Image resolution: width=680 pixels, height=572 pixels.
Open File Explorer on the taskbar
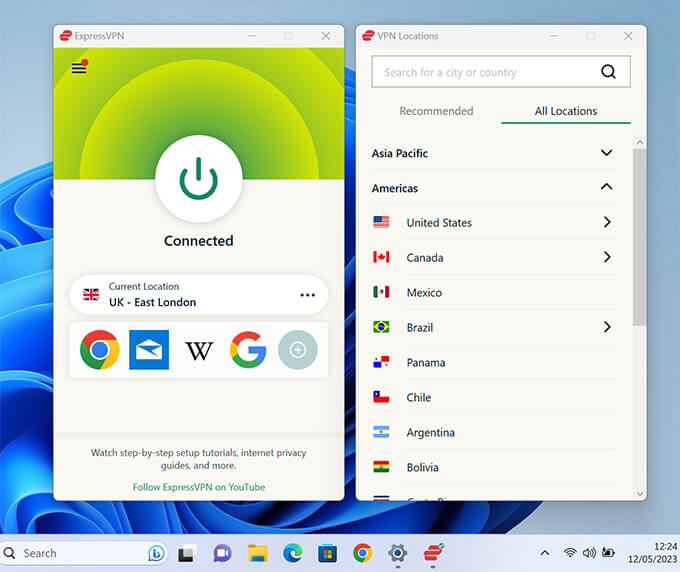[x=258, y=553]
